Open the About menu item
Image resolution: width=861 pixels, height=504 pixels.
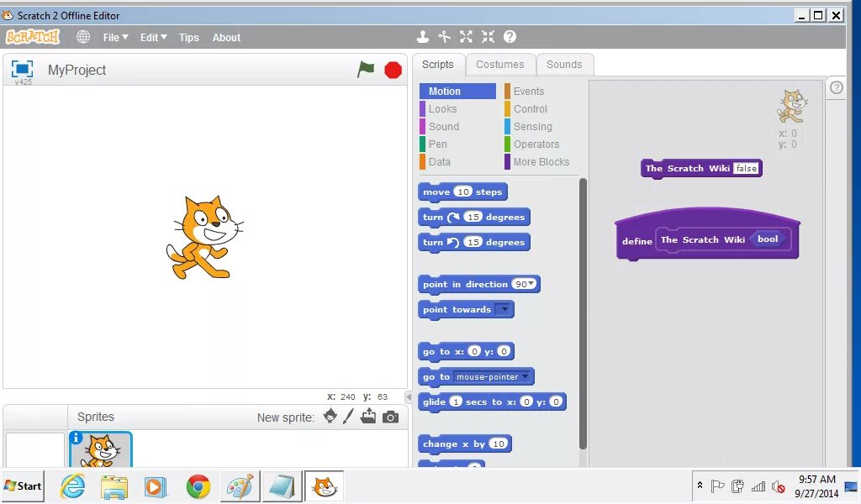(226, 37)
